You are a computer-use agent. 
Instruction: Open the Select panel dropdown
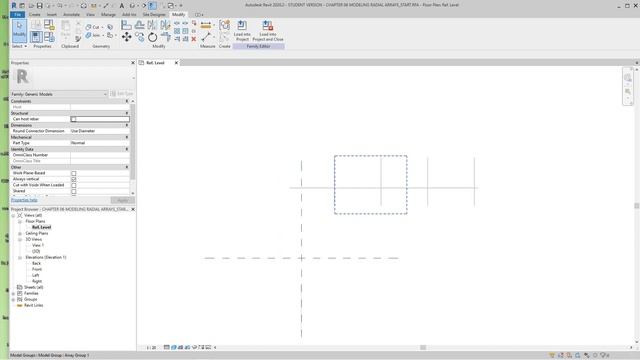(x=19, y=46)
